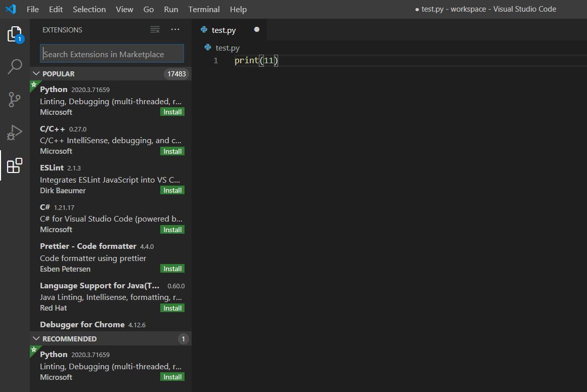The height and width of the screenshot is (392, 587).
Task: Click the 17483 popular count badge
Action: (x=176, y=74)
